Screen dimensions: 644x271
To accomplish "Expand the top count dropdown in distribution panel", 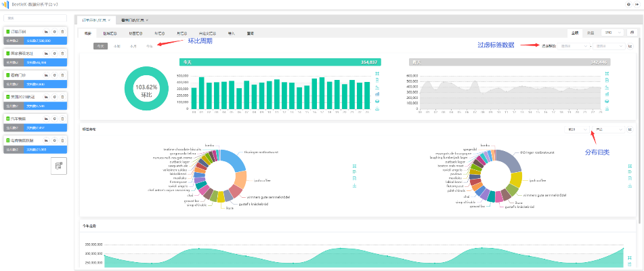I will coord(576,129).
